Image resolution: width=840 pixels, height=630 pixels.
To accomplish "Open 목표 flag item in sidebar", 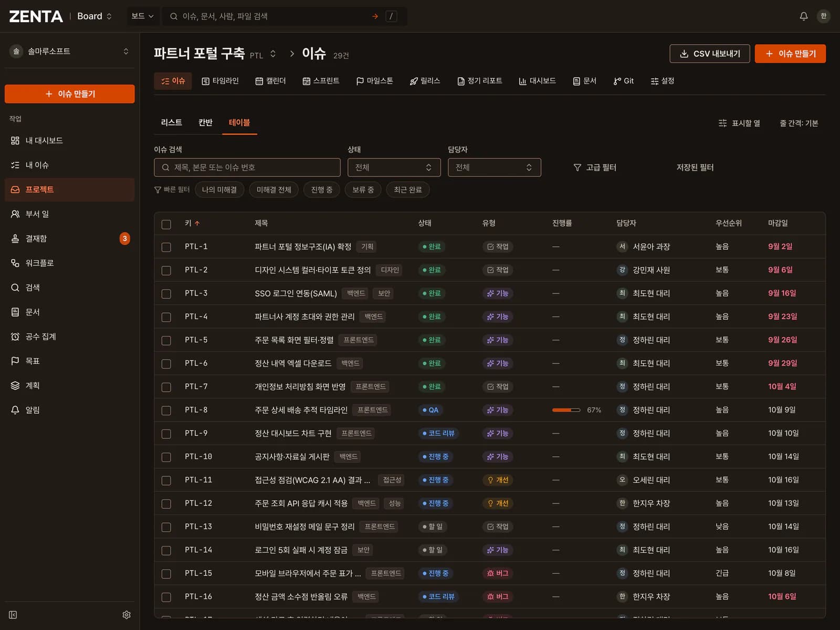I will [69, 361].
